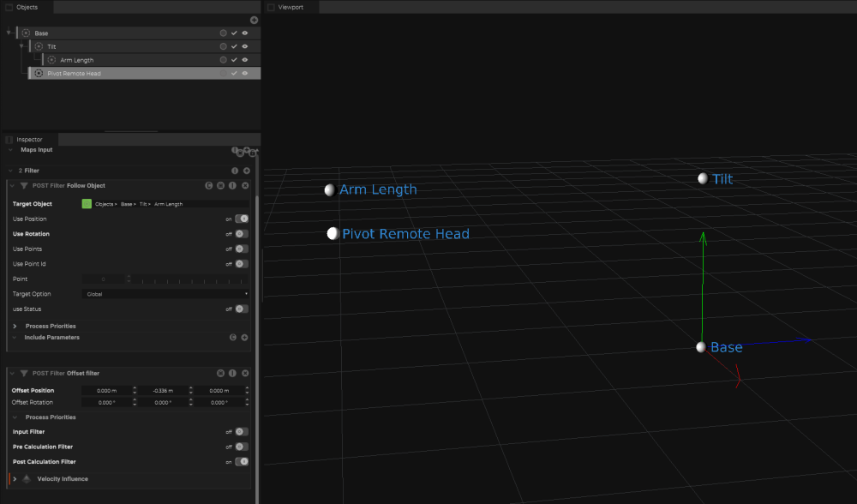Add an Include Parameters entry

tap(244, 338)
